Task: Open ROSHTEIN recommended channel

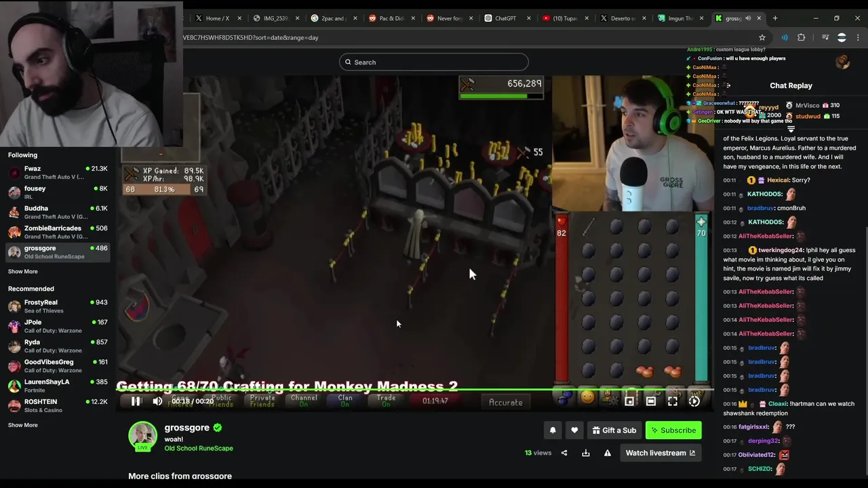Action: pos(58,405)
